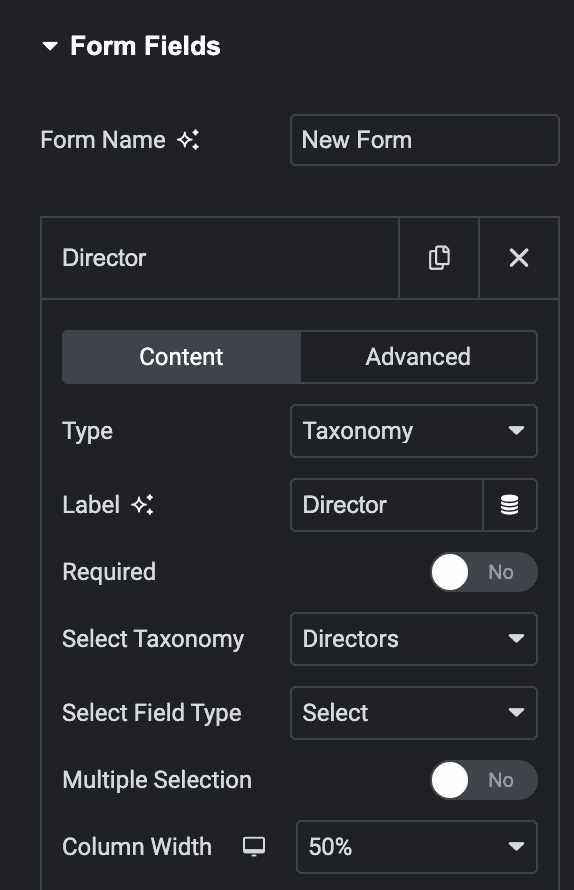The width and height of the screenshot is (574, 890).
Task: Switch to the Content tab
Action: click(182, 357)
